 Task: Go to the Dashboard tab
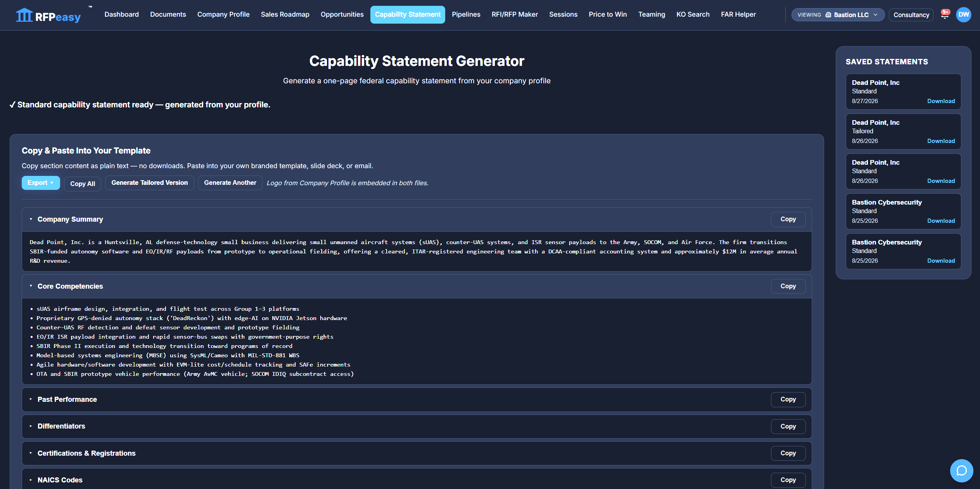(121, 15)
